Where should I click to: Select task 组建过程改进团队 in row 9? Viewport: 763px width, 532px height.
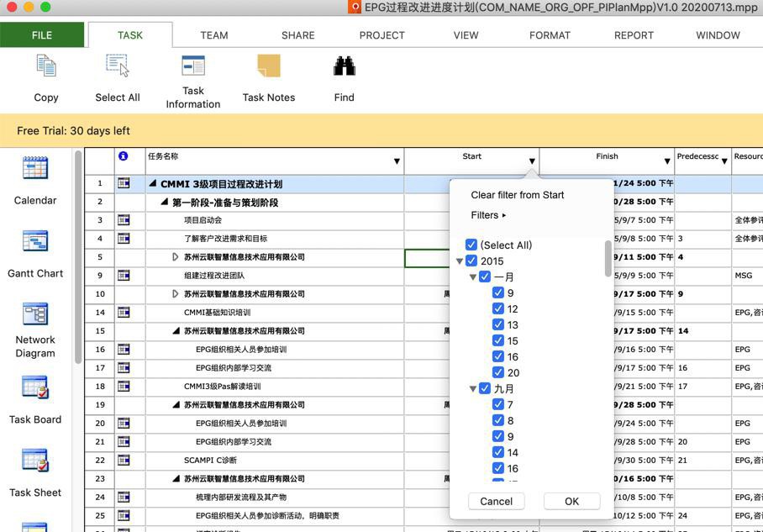214,276
